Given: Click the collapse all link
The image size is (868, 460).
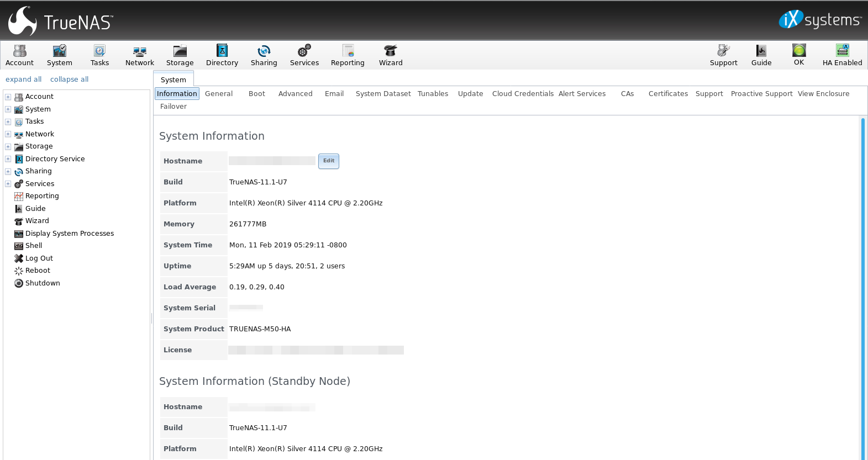Looking at the screenshot, I should [x=69, y=80].
